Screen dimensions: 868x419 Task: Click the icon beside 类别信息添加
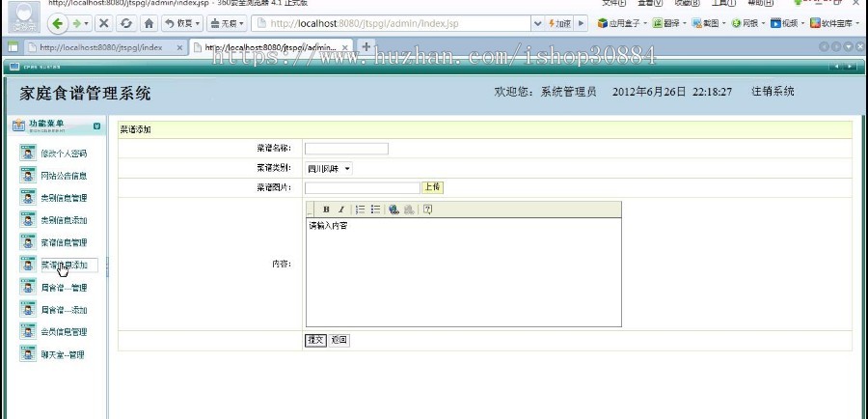28,219
